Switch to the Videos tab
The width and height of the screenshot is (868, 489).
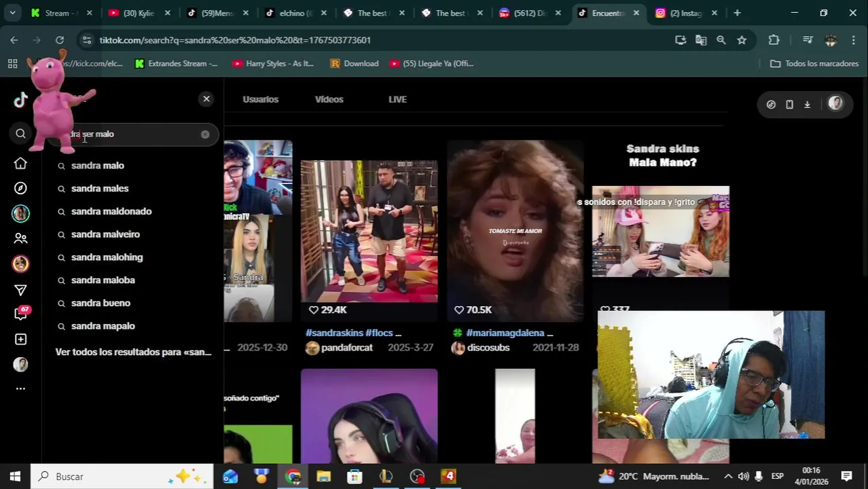pos(329,99)
